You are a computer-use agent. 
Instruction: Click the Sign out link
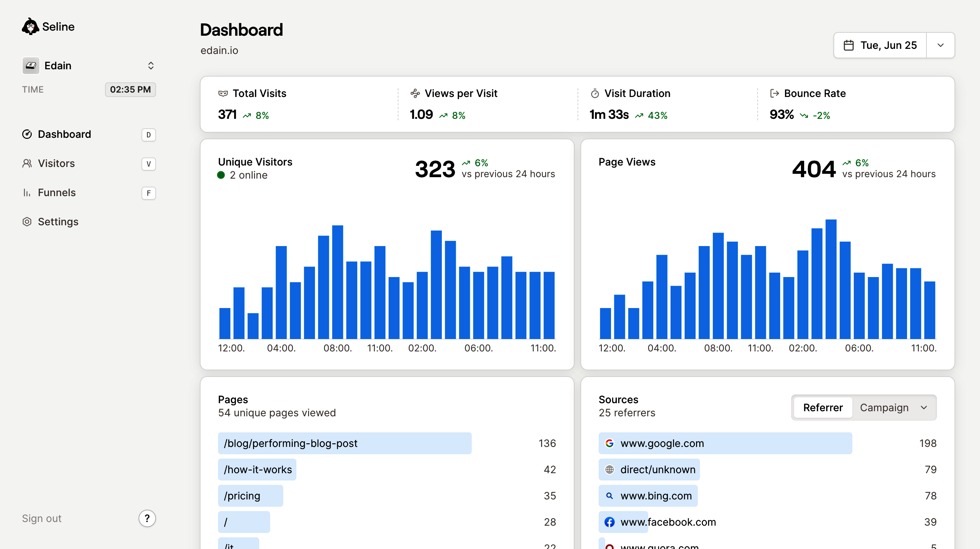click(42, 518)
